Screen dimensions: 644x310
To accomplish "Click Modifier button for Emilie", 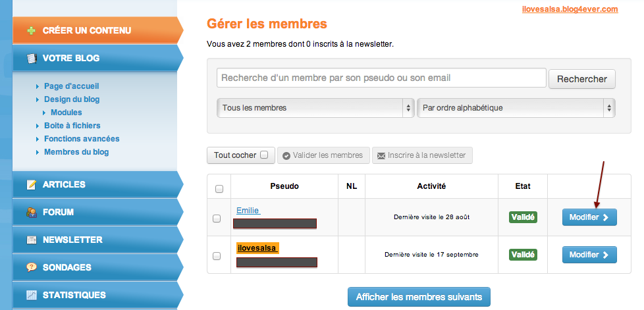I will tap(589, 217).
